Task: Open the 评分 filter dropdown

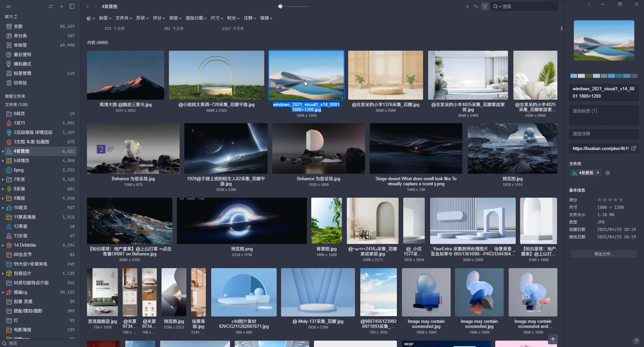Action: tap(159, 18)
